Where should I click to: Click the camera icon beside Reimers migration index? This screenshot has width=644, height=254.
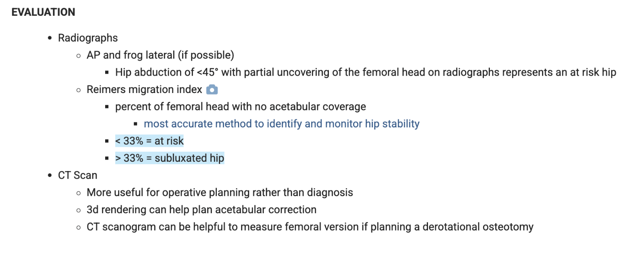(212, 89)
